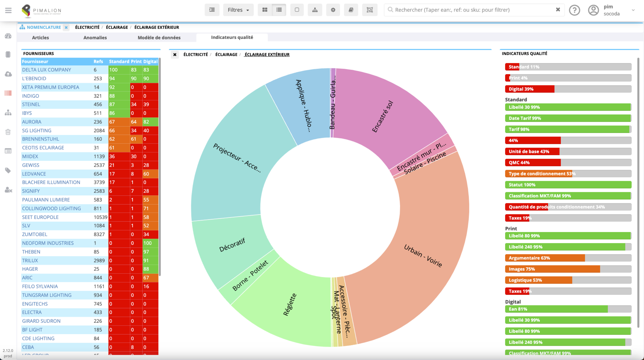The width and height of the screenshot is (644, 360).
Task: Open the trash bin sidebar icon
Action: click(x=8, y=132)
